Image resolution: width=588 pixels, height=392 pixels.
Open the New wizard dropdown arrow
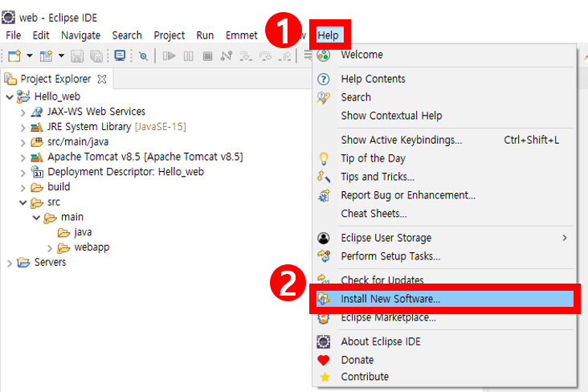[29, 56]
